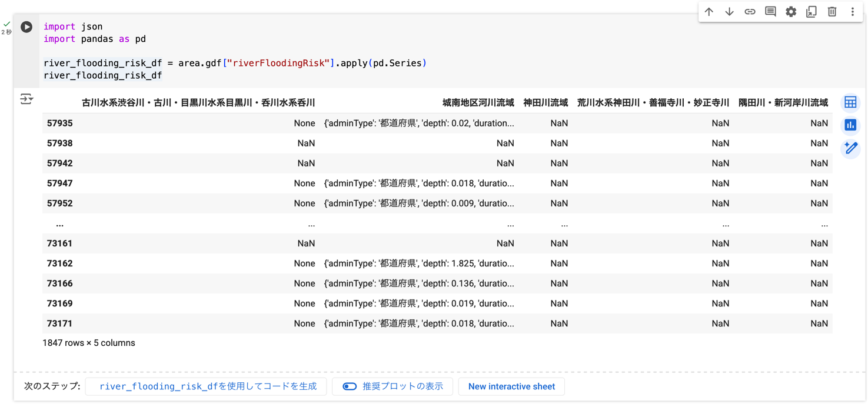Open the AI edit pencil icon

[850, 148]
